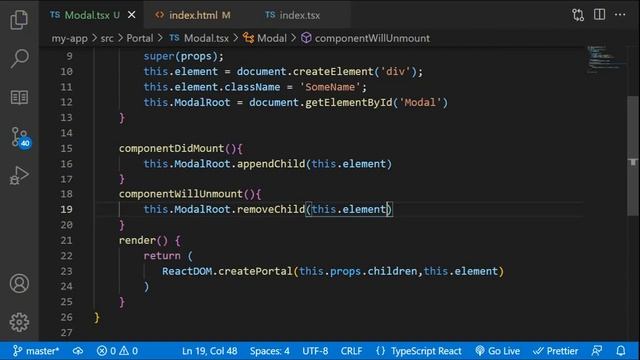
Task: Open the editor more actions ellipsis
Action: (620, 15)
